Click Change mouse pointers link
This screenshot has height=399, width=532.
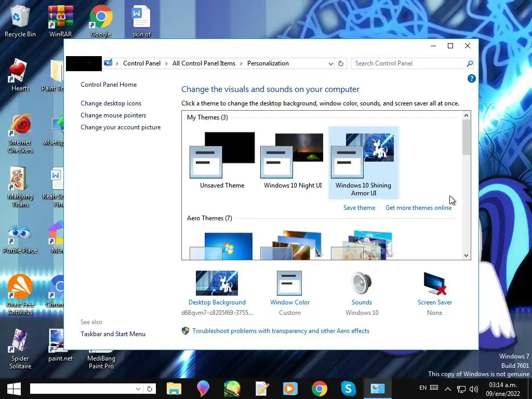point(113,115)
